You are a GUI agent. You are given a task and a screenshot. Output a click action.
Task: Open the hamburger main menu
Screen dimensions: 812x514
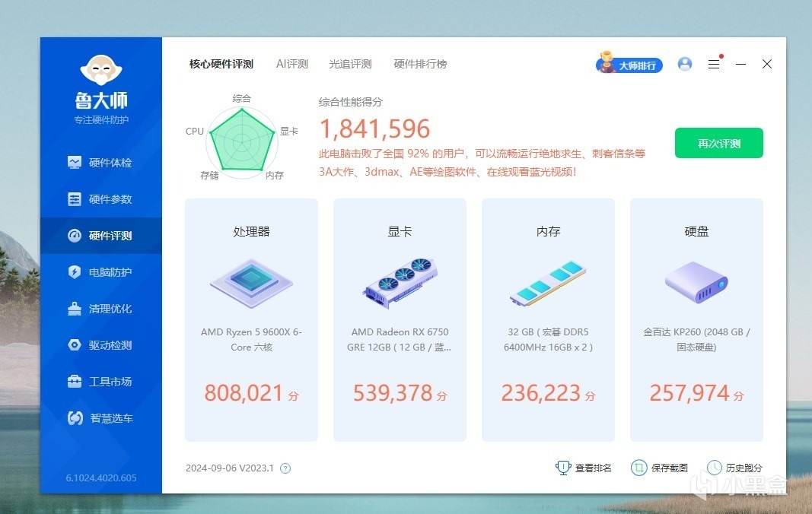714,64
